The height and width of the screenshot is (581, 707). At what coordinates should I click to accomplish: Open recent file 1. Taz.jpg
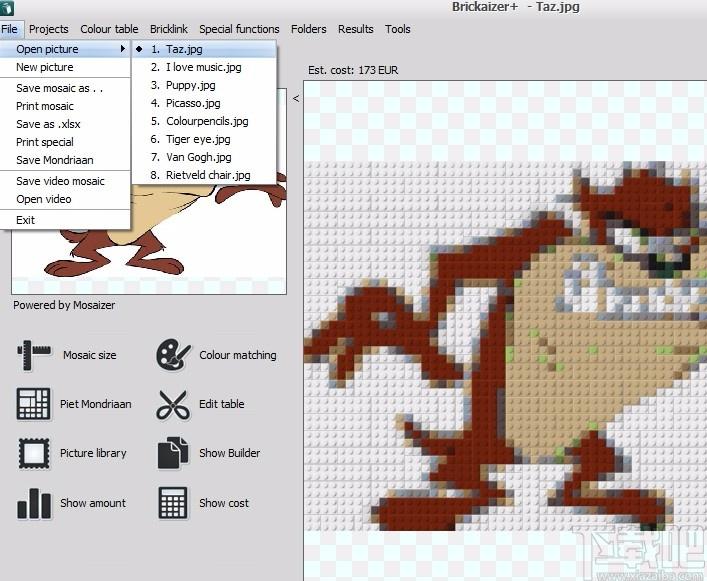[204, 49]
